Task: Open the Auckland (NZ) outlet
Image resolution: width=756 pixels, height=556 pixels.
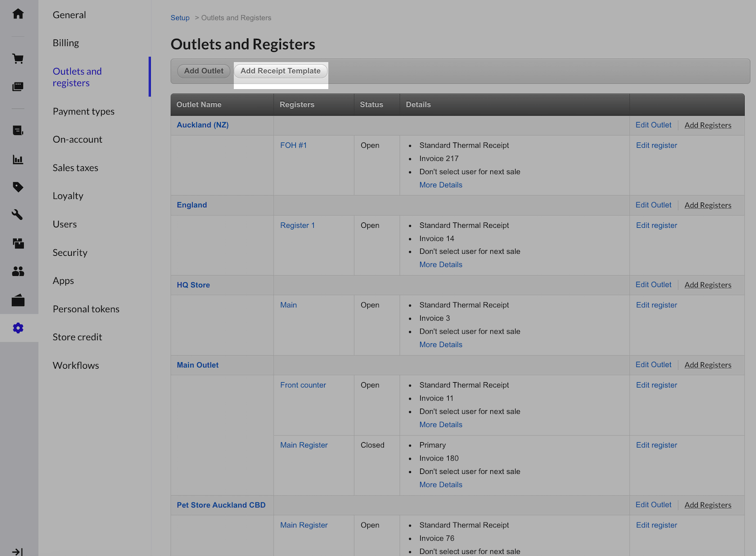Action: 202,125
